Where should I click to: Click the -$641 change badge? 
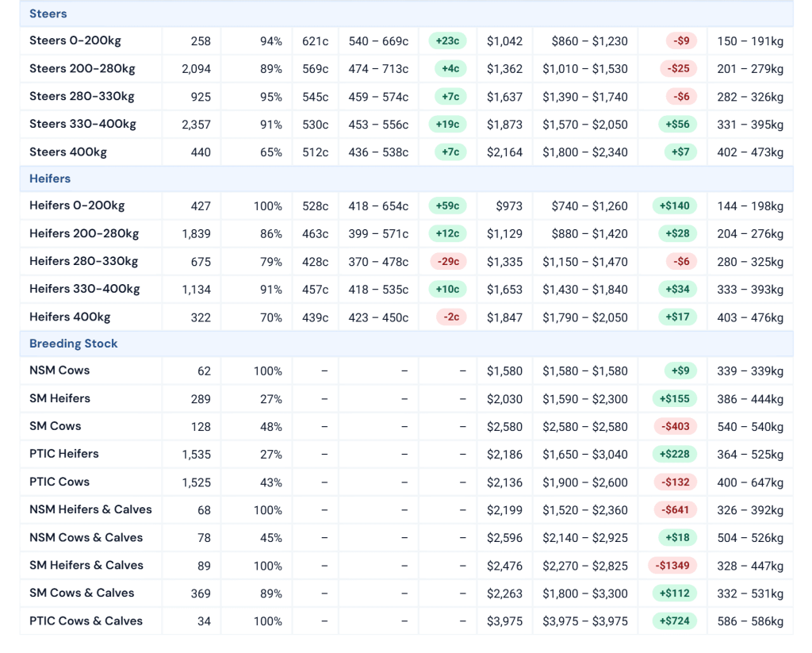click(676, 510)
